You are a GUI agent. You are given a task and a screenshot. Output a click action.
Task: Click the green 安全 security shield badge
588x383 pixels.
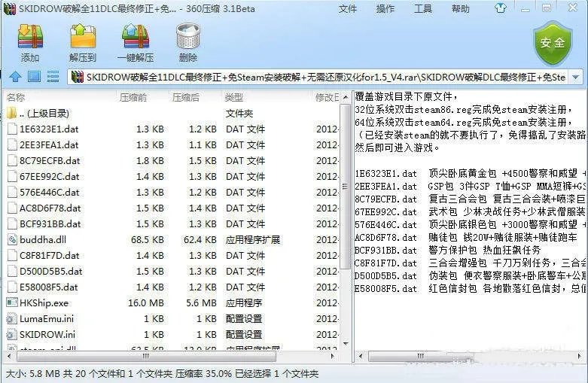552,43
